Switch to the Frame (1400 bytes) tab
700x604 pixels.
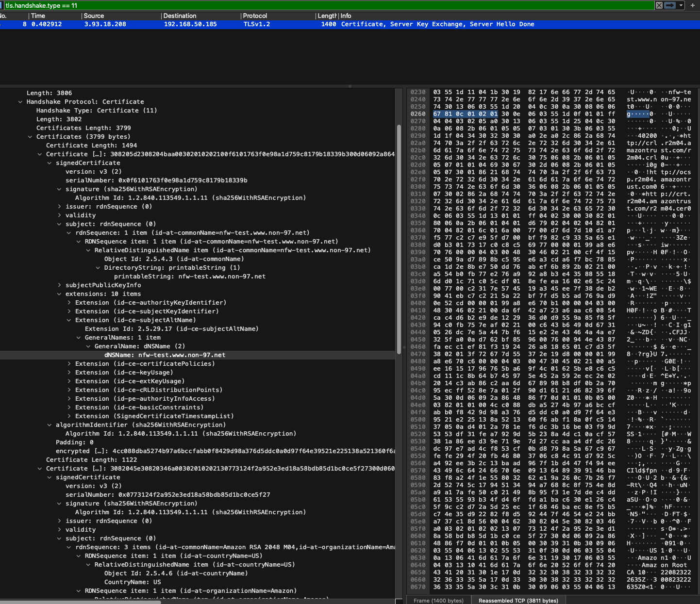[438, 601]
